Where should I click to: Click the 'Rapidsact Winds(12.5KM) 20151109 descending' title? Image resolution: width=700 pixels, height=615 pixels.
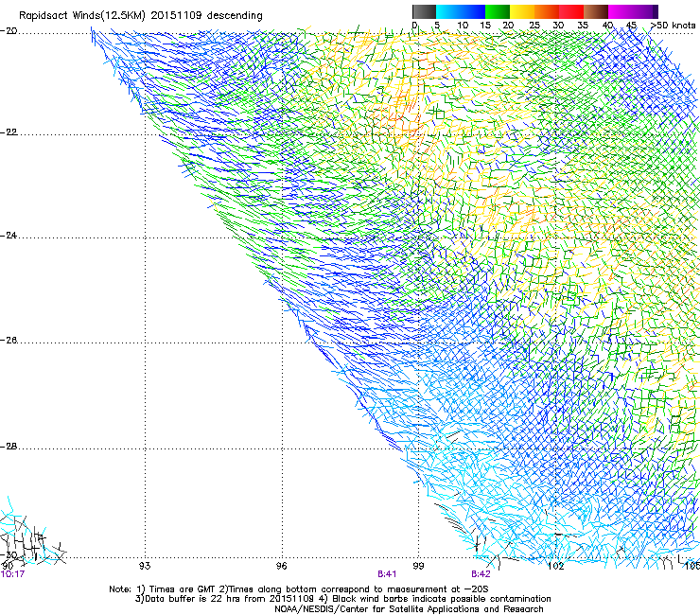141,15
